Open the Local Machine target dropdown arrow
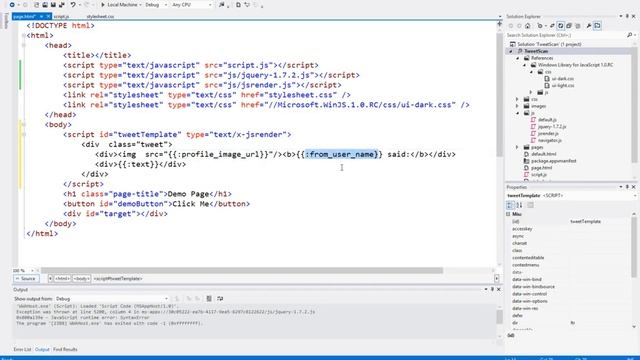 coord(140,5)
